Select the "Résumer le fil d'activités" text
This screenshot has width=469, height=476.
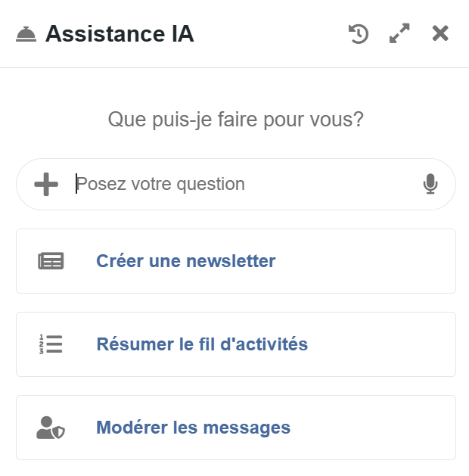[x=202, y=344]
